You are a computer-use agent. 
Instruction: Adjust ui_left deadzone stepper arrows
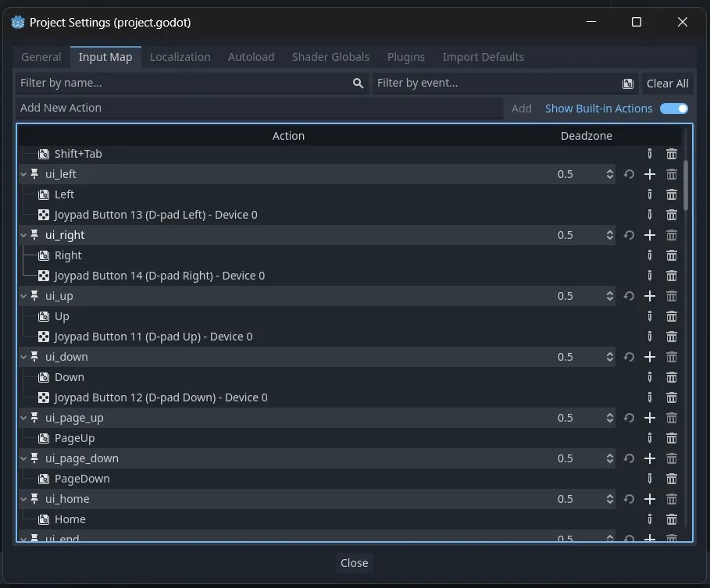coord(610,174)
